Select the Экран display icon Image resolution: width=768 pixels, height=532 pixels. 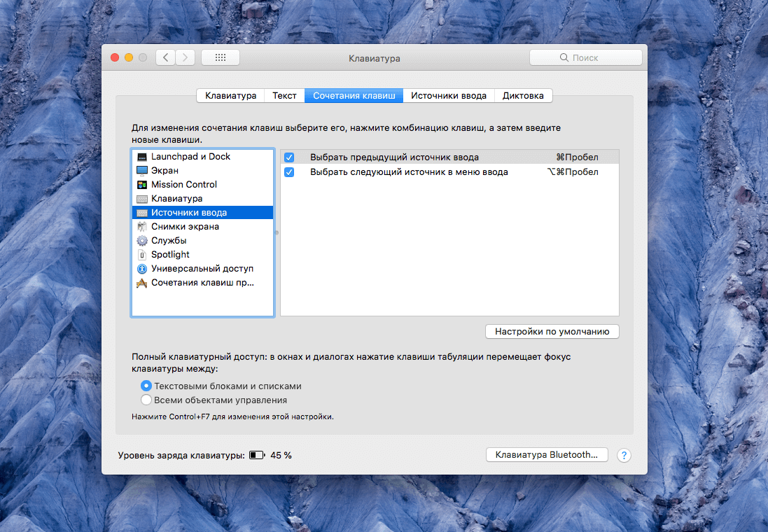142,171
